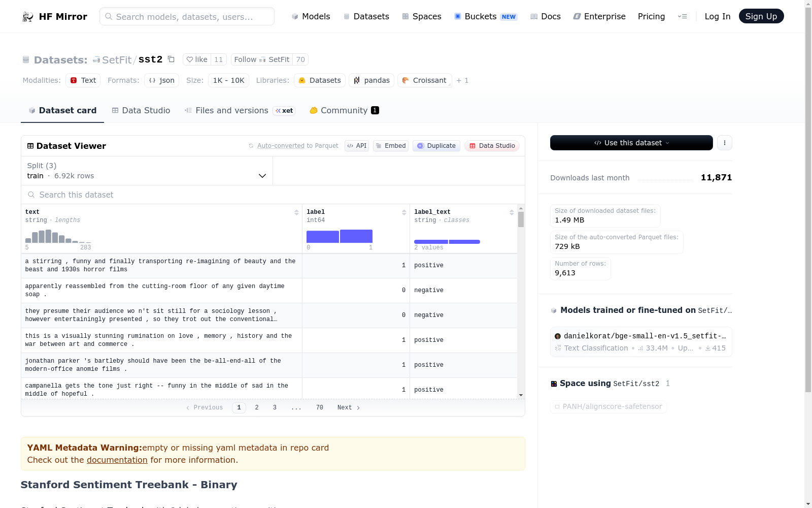Open the more navigation menu icon
812x508 pixels.
coord(683,16)
